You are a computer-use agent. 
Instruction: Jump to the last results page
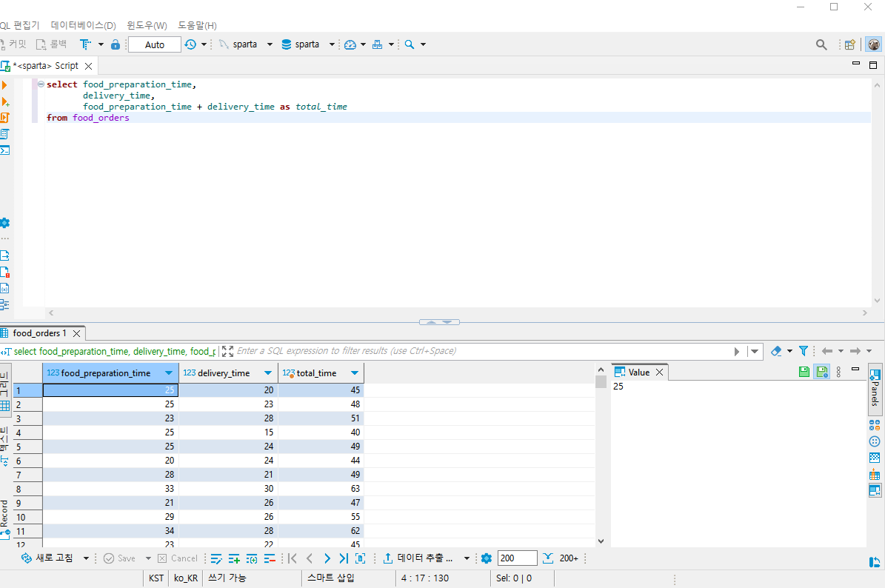344,558
